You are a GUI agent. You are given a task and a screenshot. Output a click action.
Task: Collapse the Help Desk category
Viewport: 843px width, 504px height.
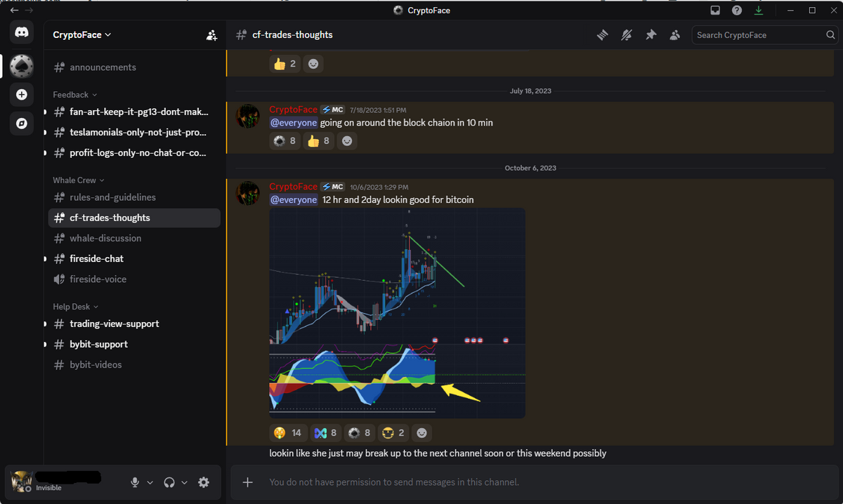point(76,307)
